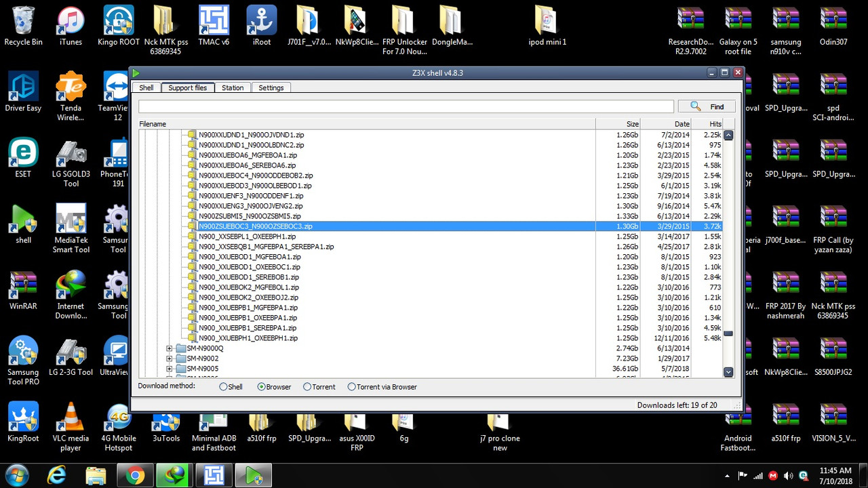Open Internet Explorer from the taskbar
Image resolution: width=868 pixels, height=488 pixels.
tap(56, 475)
